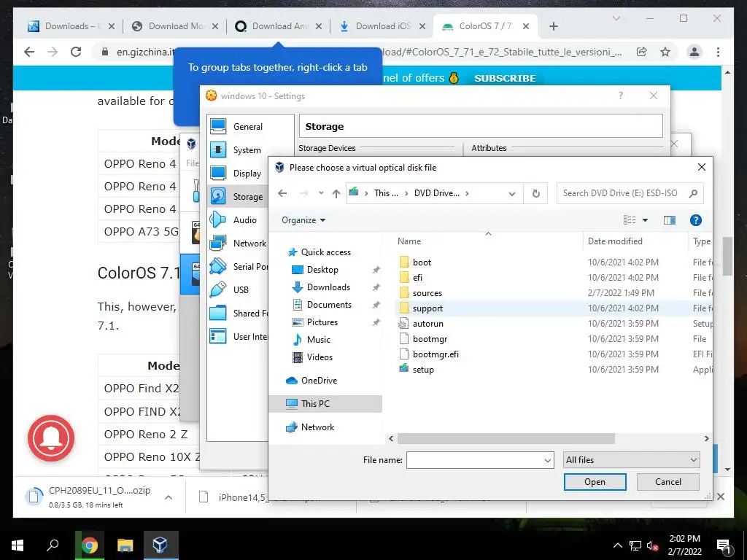Image resolution: width=747 pixels, height=560 pixels.
Task: Open the view options dropdown arrow
Action: pyautogui.click(x=645, y=220)
